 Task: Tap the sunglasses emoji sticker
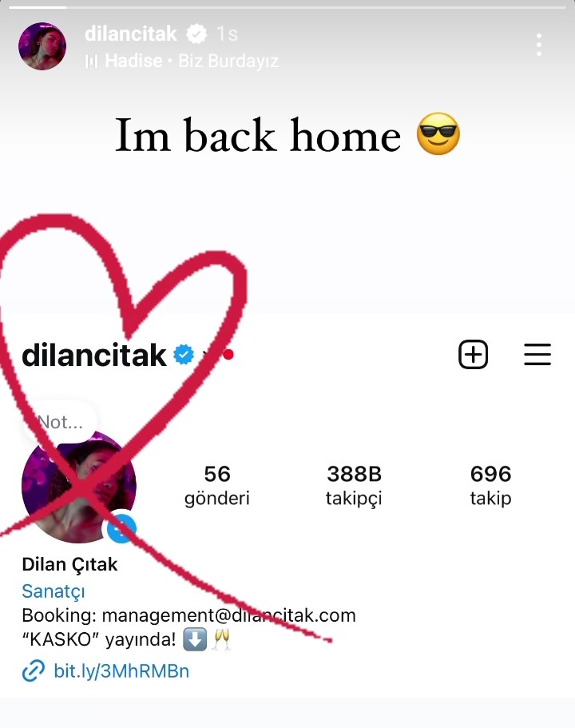438,133
